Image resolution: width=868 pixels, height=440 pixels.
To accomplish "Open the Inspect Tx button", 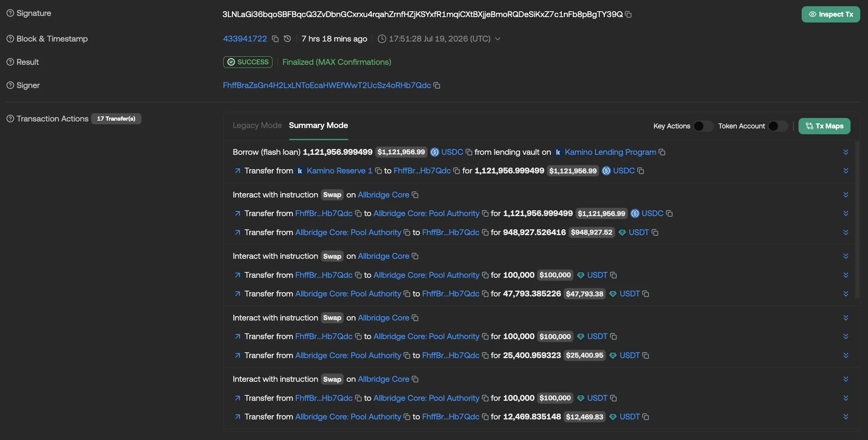I will point(831,14).
